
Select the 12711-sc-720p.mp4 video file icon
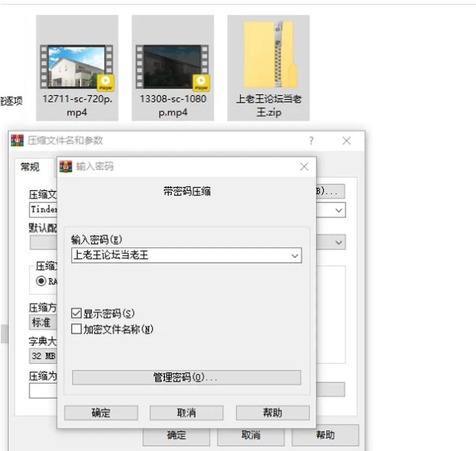click(x=77, y=67)
